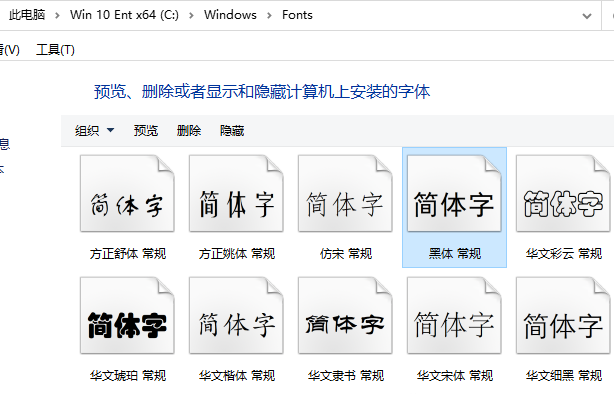This screenshot has width=614, height=394.
Task: Select the 华文细黑 常规 font icon
Action: pos(563,316)
